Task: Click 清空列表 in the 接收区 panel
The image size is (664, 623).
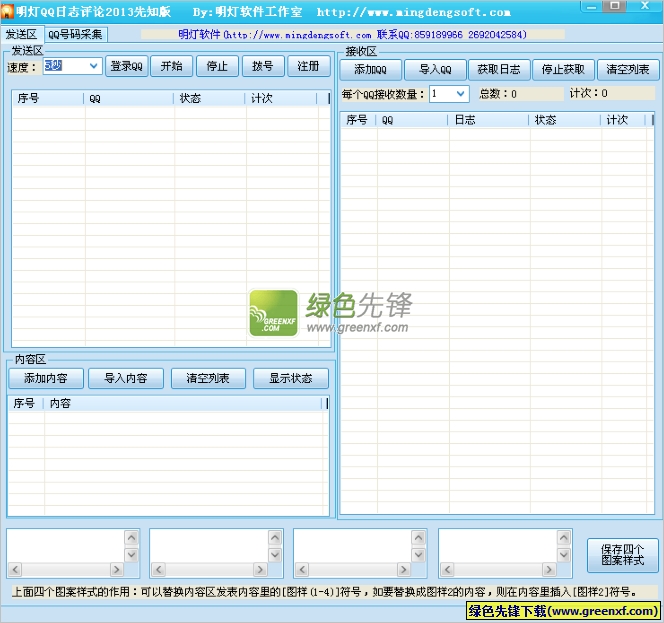Action: pos(628,69)
